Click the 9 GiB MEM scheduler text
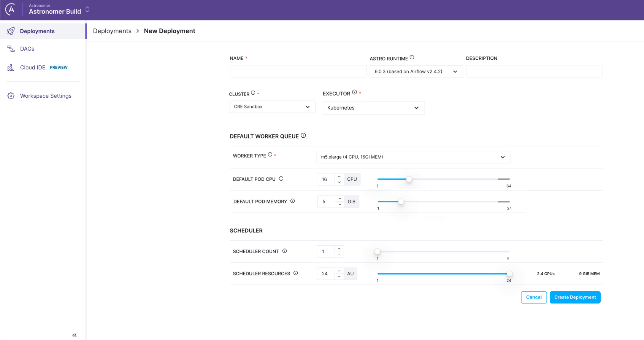644x340 pixels. [589, 274]
